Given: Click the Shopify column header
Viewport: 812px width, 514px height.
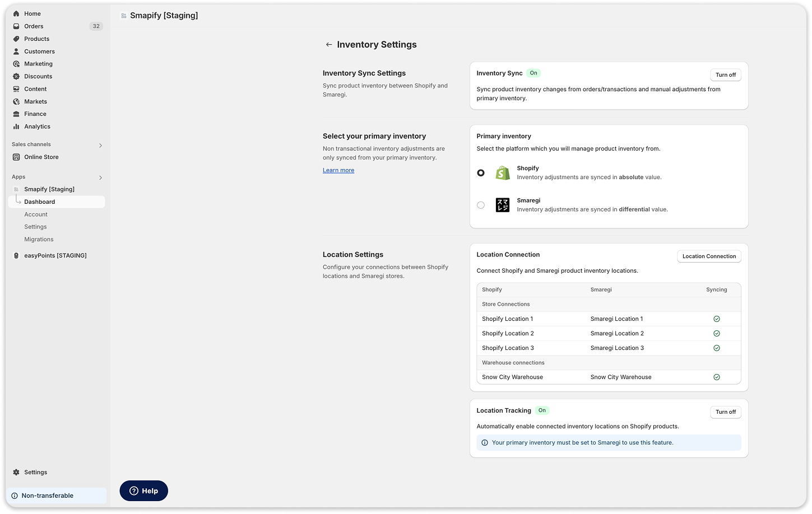Looking at the screenshot, I should point(492,290).
